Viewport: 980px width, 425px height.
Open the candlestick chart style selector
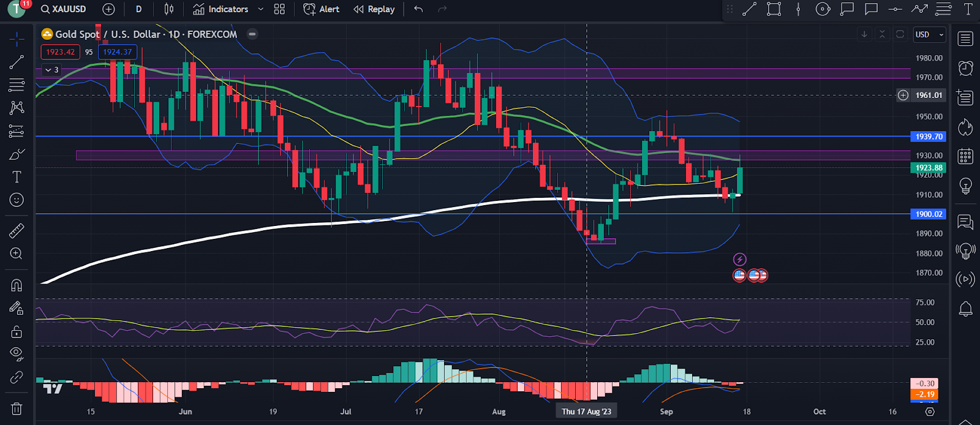pos(169,9)
